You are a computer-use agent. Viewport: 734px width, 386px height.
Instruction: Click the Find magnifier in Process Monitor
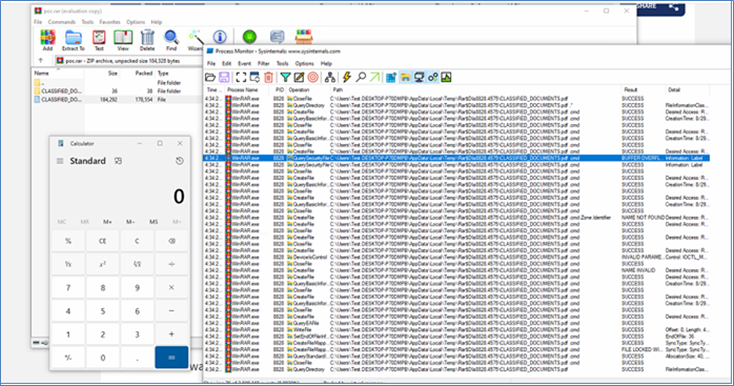click(x=361, y=77)
